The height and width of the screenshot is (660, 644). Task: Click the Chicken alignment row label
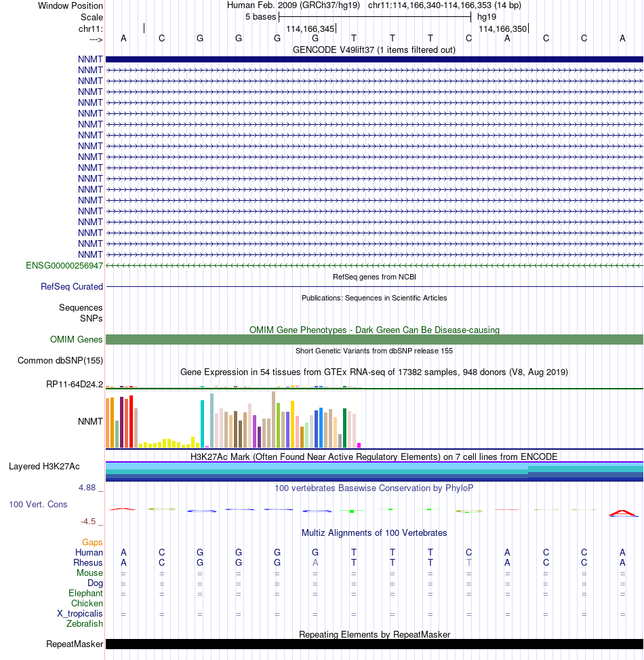tap(87, 603)
